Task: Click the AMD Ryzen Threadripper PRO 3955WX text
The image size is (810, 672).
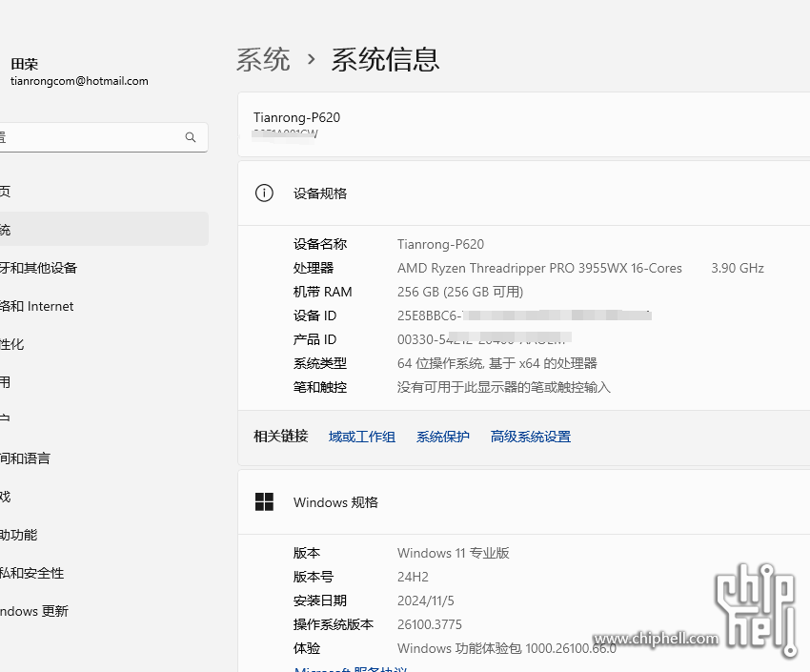Action: [539, 268]
